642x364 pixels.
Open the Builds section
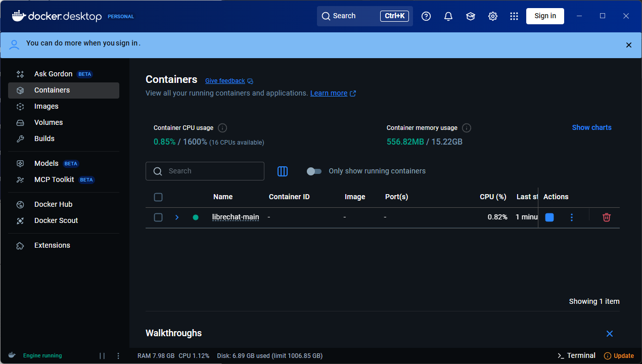pos(64,139)
